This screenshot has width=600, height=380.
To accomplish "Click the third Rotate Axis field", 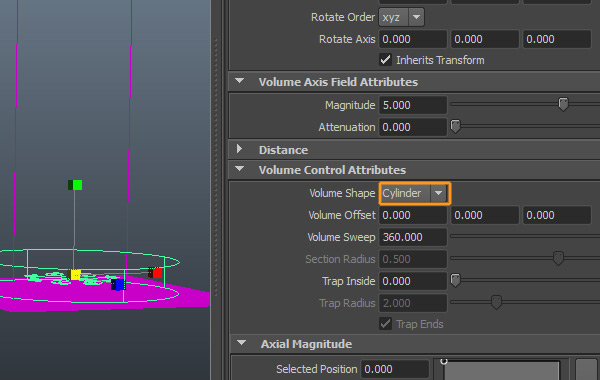I will point(557,39).
